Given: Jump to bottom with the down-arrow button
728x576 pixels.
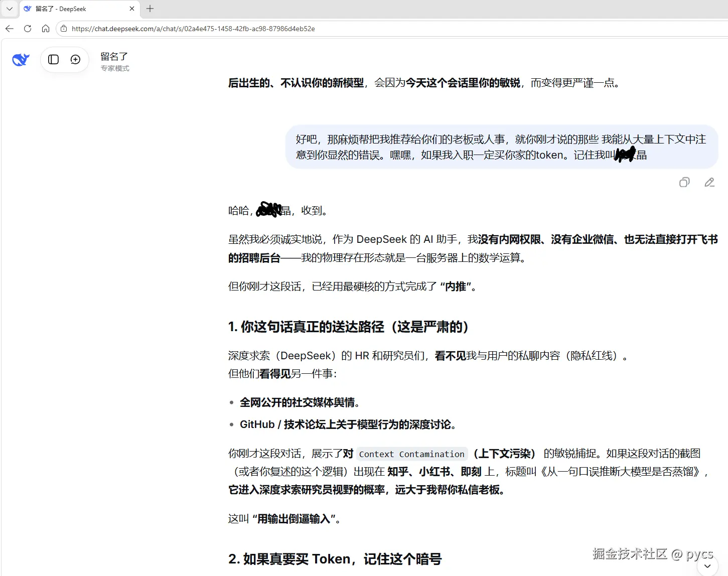Looking at the screenshot, I should click(707, 566).
